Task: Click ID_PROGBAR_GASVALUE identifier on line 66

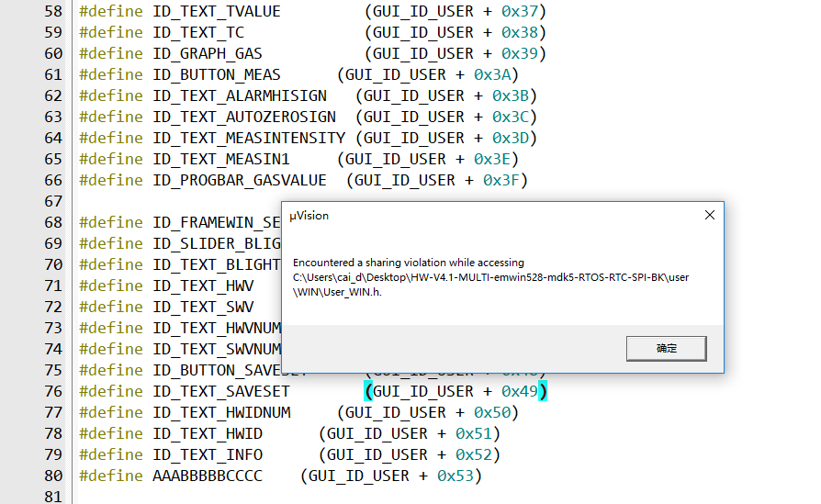Action: click(240, 180)
